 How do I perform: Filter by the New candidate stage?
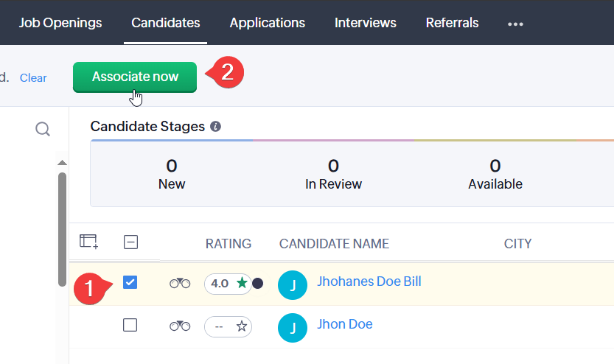(x=172, y=175)
